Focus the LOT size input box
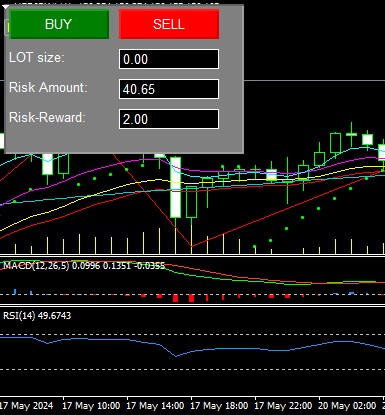Image resolution: width=385 pixels, height=415 pixels. (169, 59)
